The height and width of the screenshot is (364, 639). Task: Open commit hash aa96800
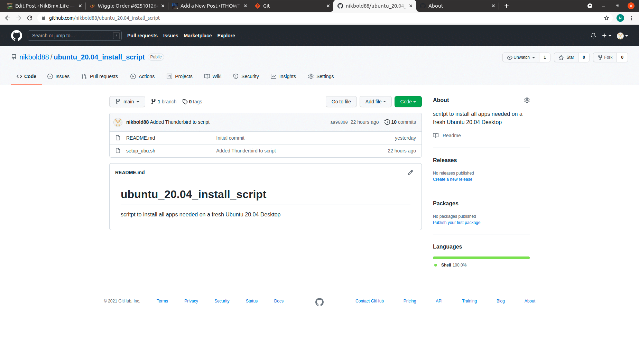pos(339,122)
